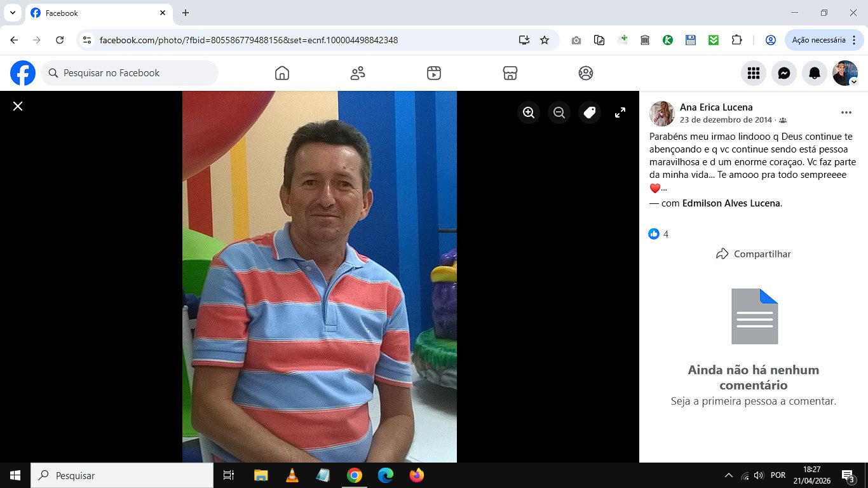Open Facebook notifications bell
868x488 pixels.
point(815,73)
